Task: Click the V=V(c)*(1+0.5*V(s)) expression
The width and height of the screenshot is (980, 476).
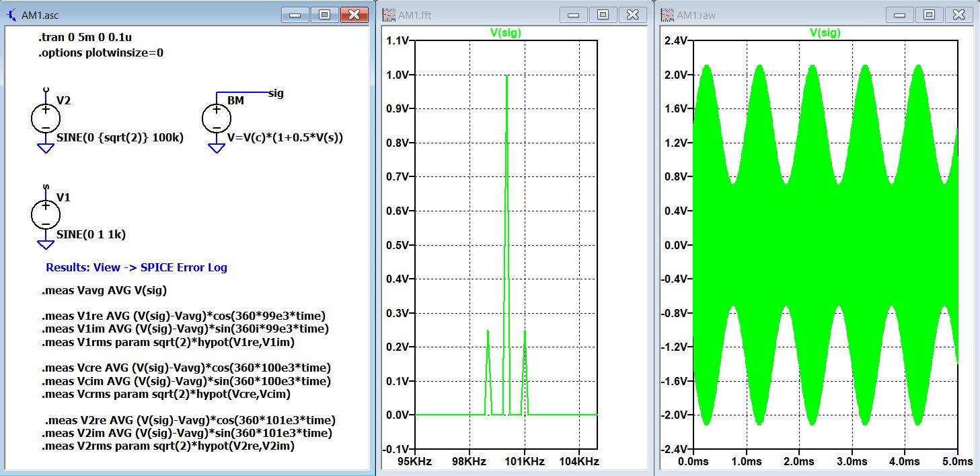Action: (x=286, y=138)
